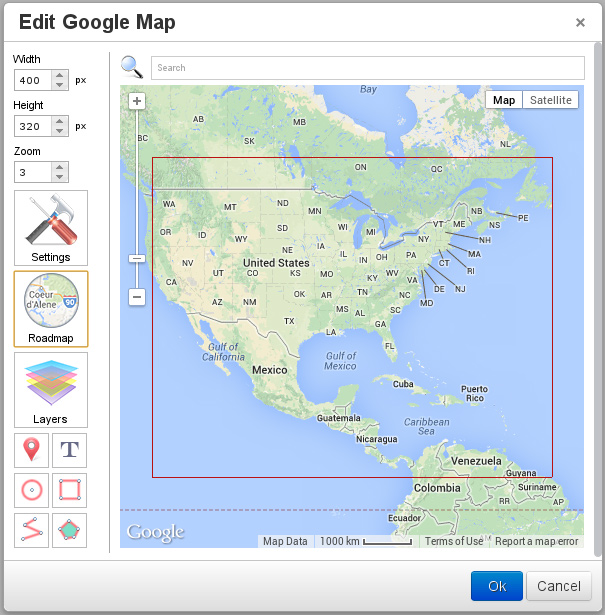The image size is (605, 615).
Task: Switch map view to Satellite
Action: 551,100
